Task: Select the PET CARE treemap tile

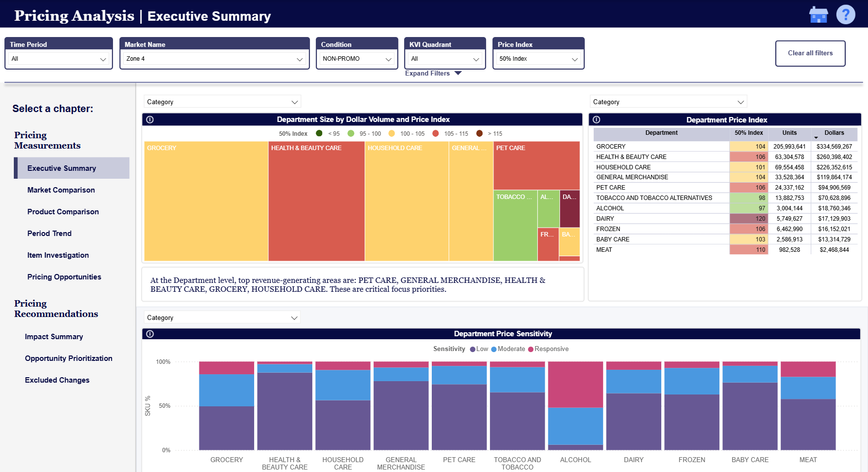Action: 536,165
